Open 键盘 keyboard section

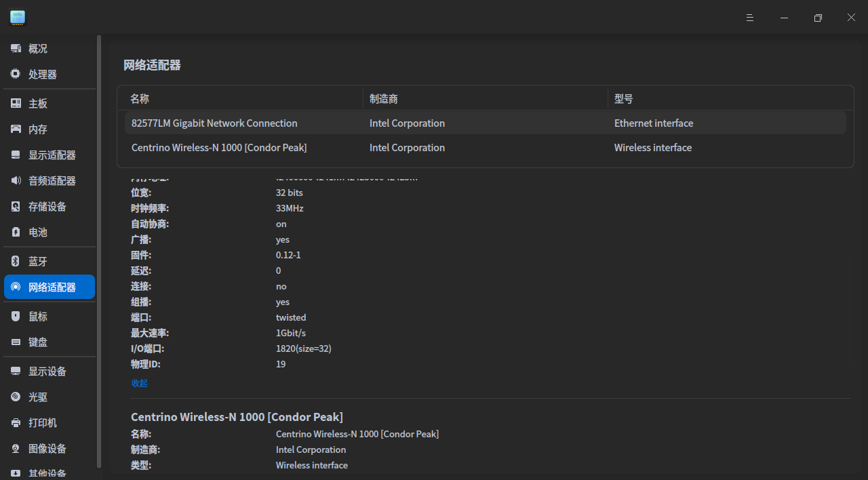tap(38, 342)
